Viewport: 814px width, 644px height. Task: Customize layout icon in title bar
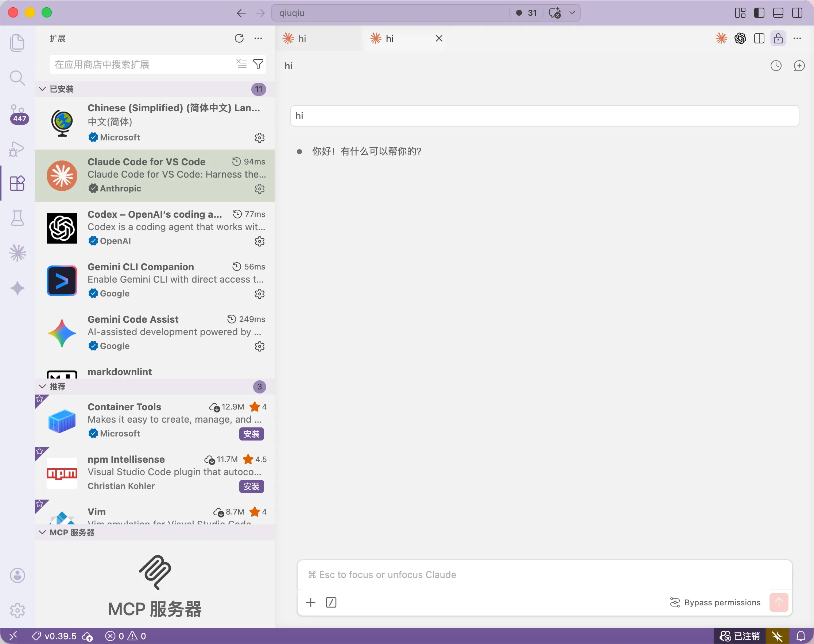tap(740, 13)
